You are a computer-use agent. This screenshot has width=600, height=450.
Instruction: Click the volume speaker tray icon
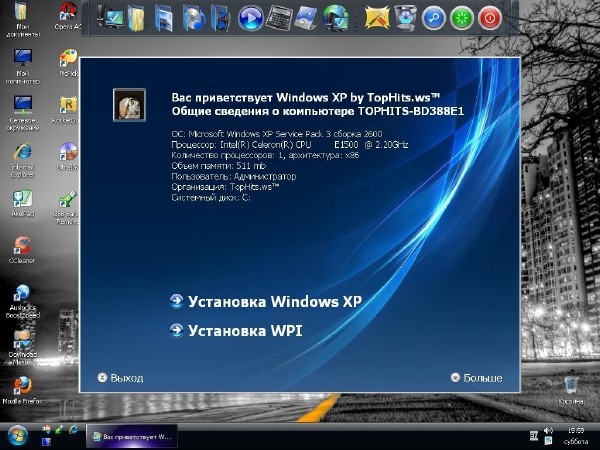pyautogui.click(x=548, y=430)
